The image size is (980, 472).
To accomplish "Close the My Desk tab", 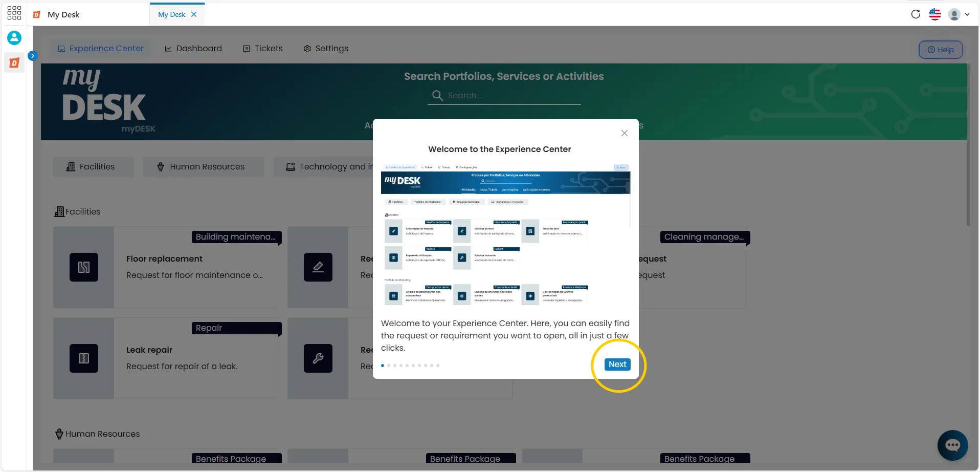I will 194,14.
